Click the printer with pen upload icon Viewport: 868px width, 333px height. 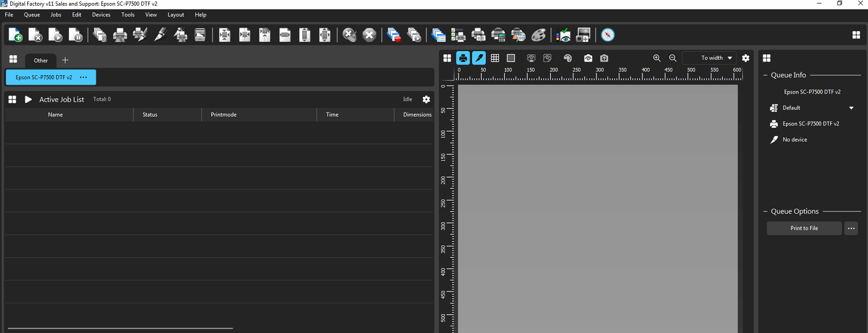pyautogui.click(x=181, y=35)
